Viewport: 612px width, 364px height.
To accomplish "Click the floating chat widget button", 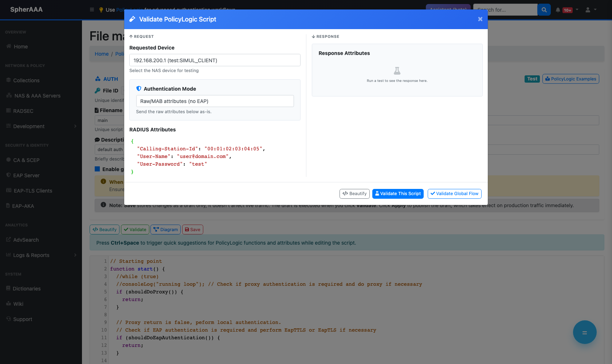I will [x=584, y=332].
